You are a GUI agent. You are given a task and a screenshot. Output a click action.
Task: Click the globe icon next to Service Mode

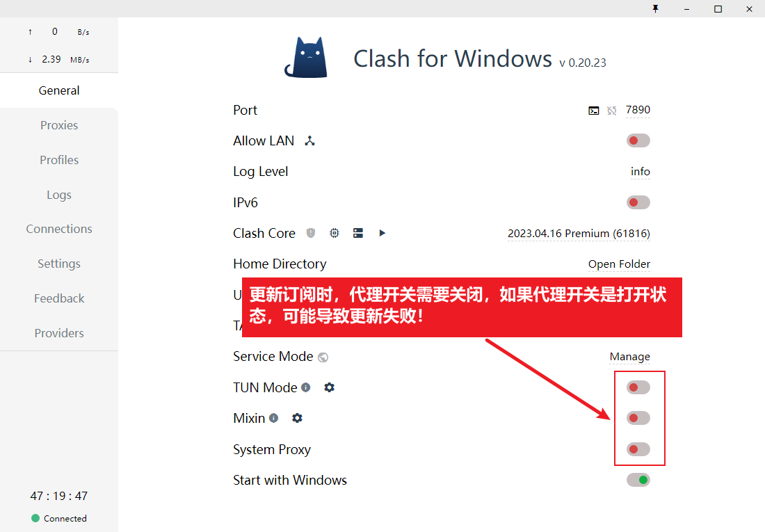323,357
